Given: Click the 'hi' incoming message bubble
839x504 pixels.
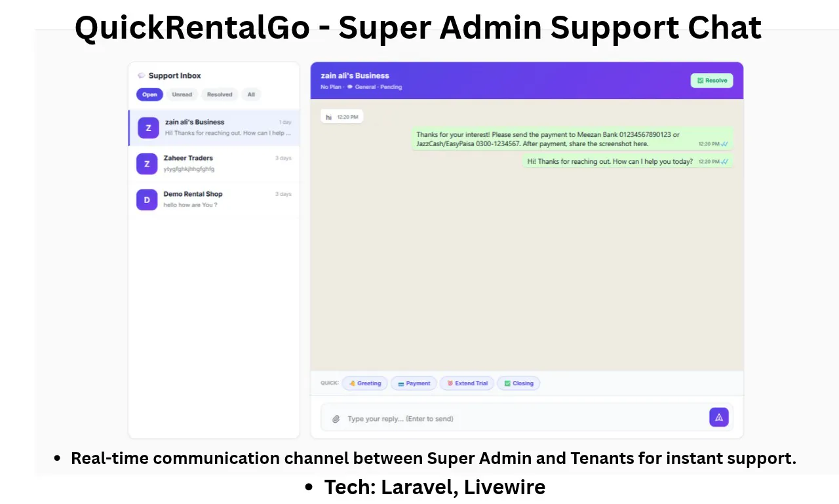Looking at the screenshot, I should [341, 117].
